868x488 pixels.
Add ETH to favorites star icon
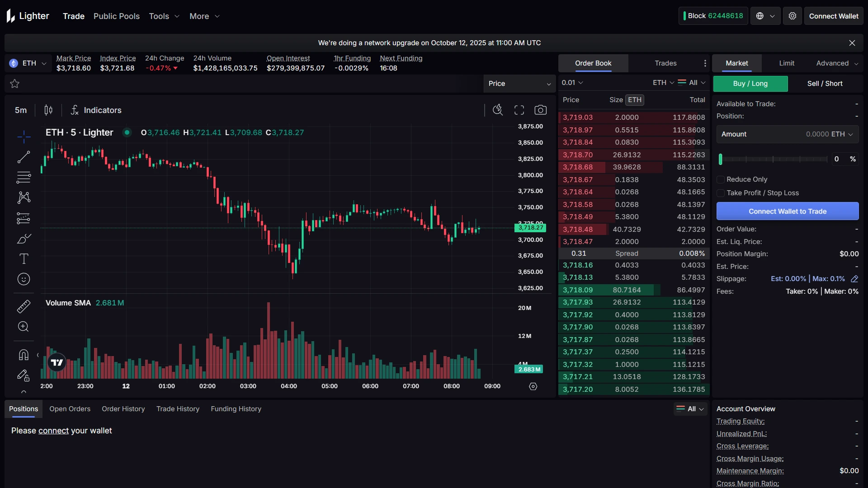tap(14, 84)
